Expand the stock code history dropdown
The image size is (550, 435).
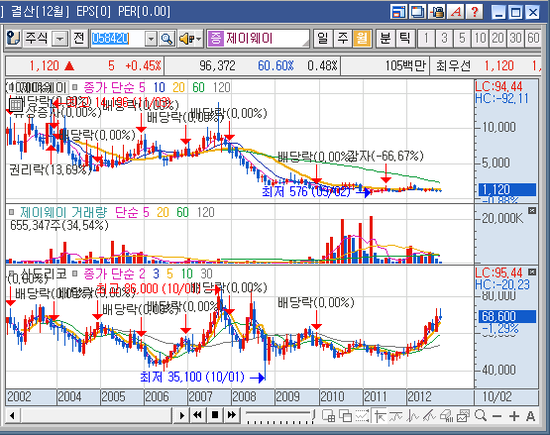151,39
